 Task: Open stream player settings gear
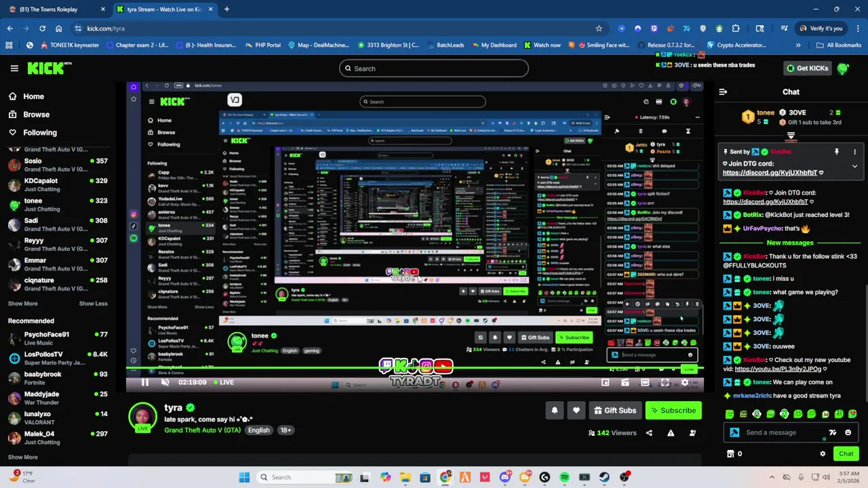point(685,382)
